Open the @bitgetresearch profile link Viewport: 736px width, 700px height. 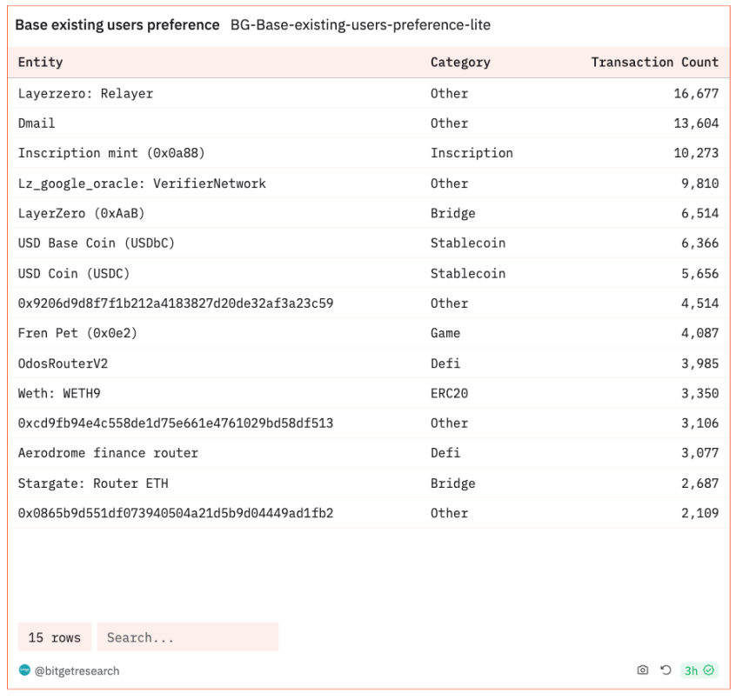point(77,671)
